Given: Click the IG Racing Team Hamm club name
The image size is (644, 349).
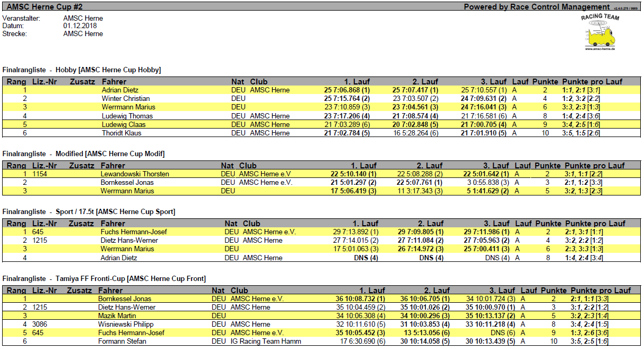Looking at the screenshot, I should [x=266, y=342].
